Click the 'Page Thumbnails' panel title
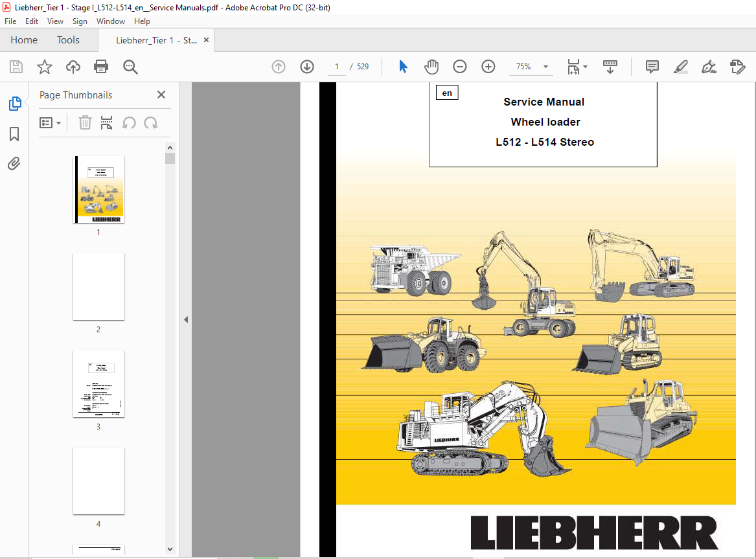Image resolution: width=756 pixels, height=559 pixels. tap(76, 95)
